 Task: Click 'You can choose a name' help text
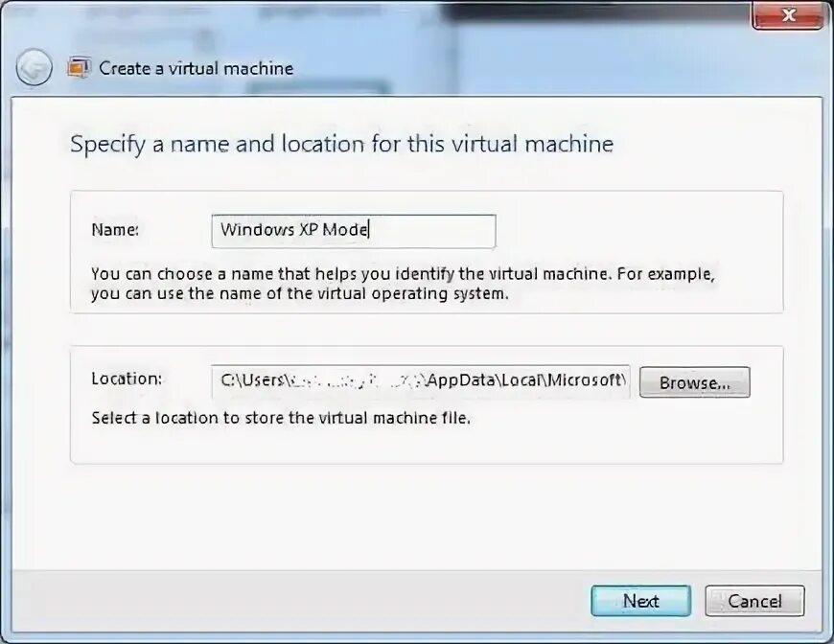point(403,284)
